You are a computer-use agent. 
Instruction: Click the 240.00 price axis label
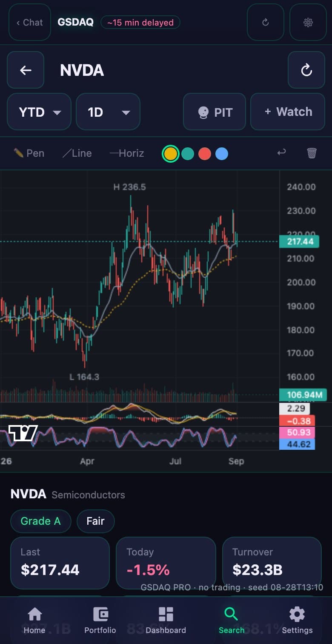pos(301,187)
